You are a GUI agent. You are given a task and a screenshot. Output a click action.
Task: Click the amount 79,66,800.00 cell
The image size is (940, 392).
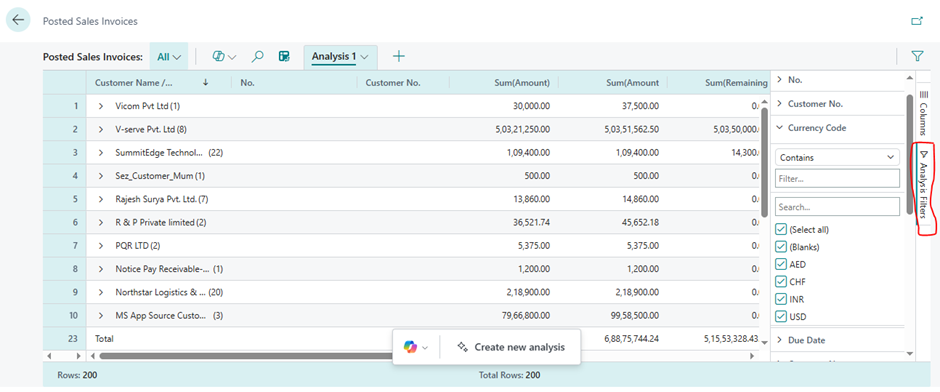click(526, 315)
